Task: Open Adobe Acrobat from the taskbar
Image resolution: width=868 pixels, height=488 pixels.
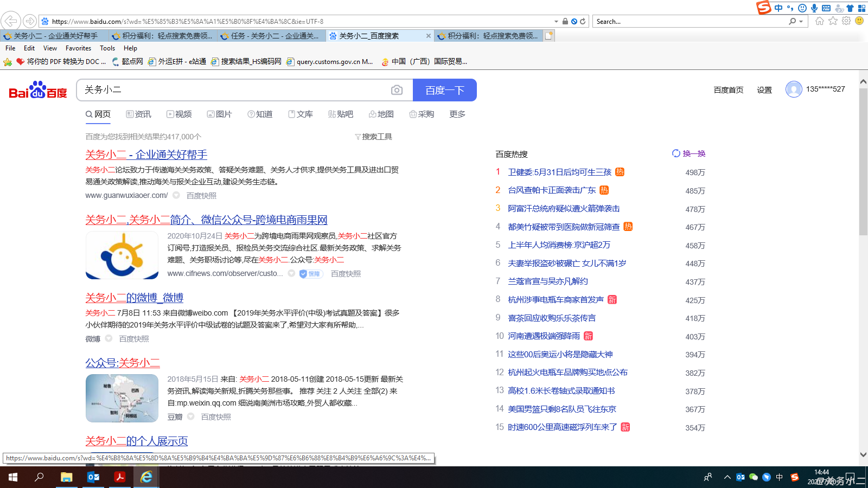Action: [120, 477]
